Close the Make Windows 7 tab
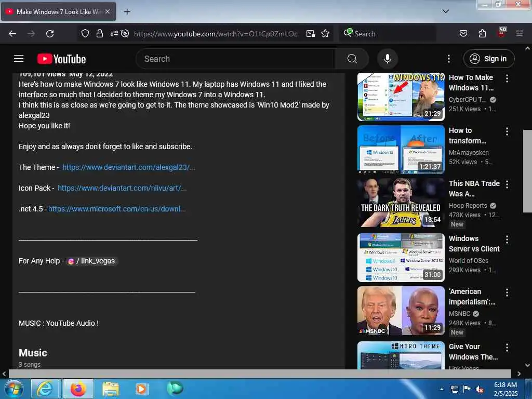The image size is (532, 399). coord(108,11)
